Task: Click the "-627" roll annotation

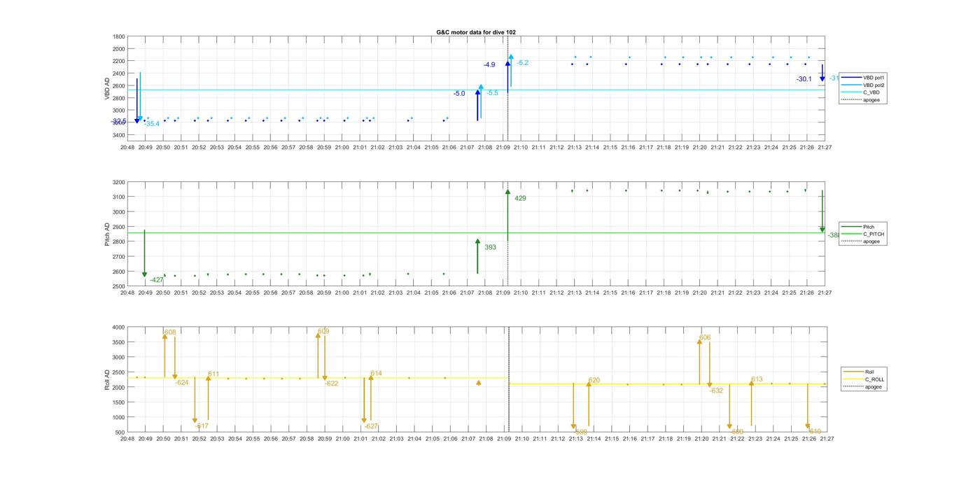Action: click(371, 426)
